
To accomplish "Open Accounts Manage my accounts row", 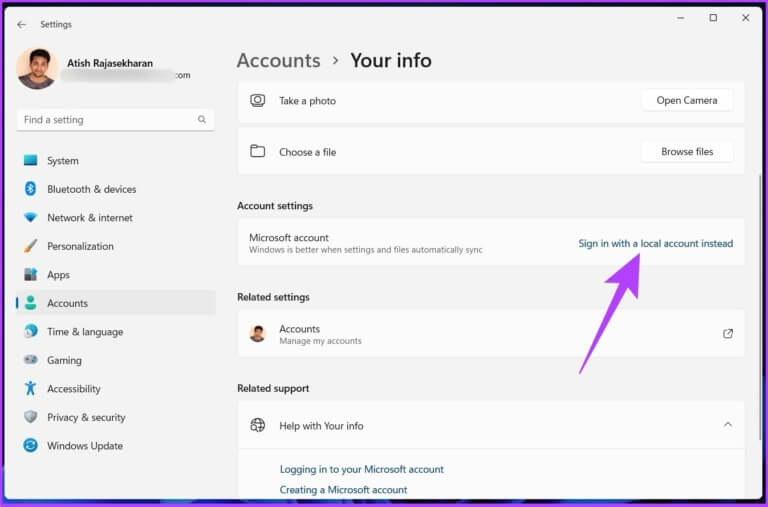I will coord(491,334).
